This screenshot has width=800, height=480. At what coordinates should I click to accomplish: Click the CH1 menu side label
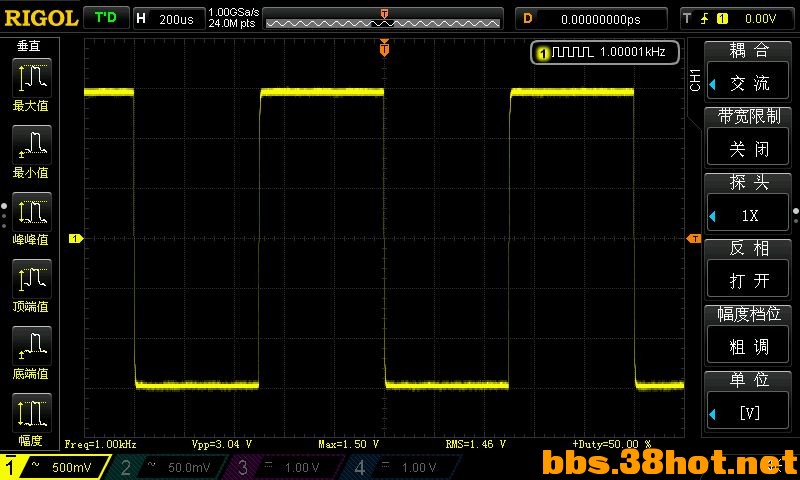(695, 81)
